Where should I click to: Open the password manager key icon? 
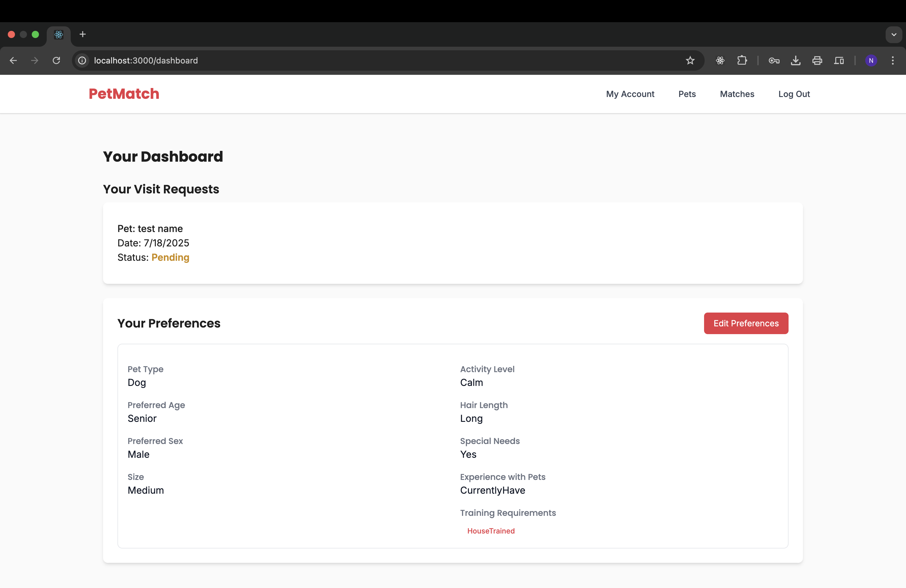coord(774,60)
